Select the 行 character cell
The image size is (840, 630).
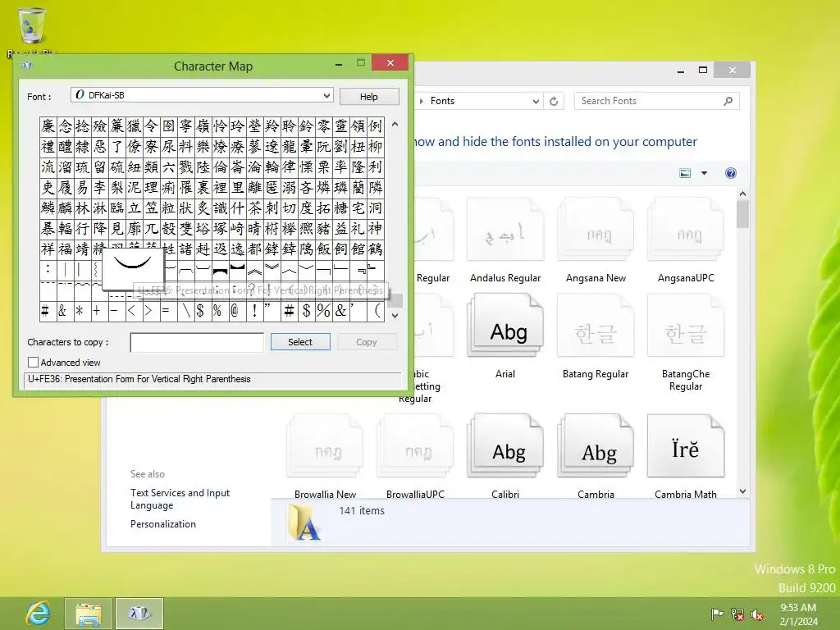tap(82, 229)
